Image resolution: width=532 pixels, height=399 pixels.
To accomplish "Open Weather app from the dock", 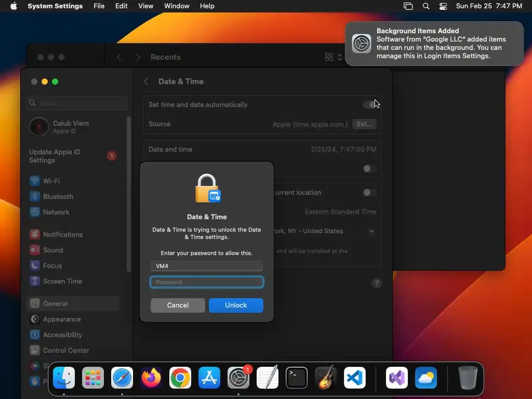I will pos(426,378).
